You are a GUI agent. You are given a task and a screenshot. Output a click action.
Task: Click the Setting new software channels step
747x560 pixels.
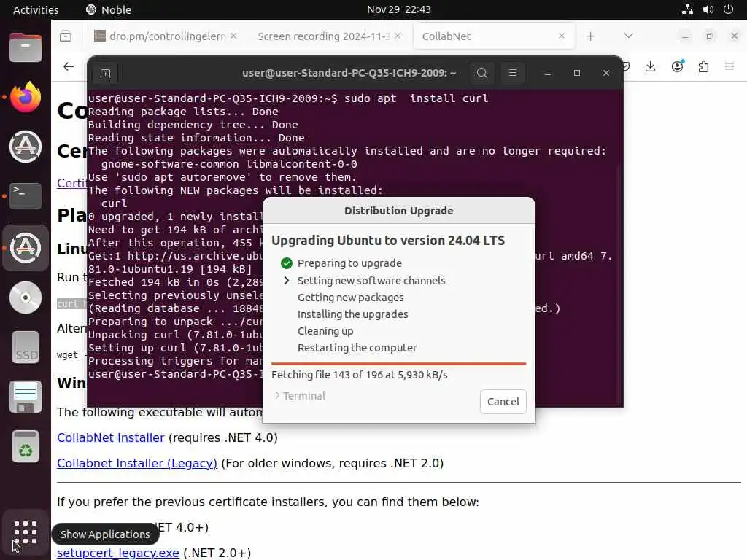click(x=371, y=281)
